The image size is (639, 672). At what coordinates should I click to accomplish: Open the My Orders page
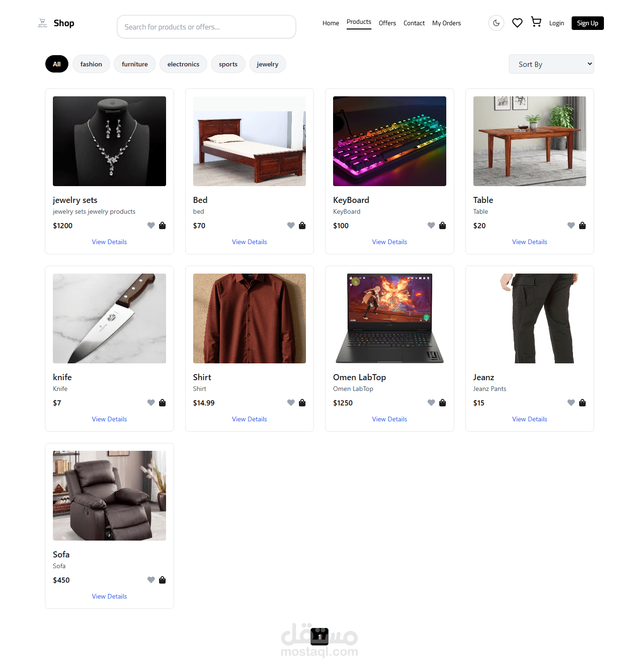tap(446, 23)
